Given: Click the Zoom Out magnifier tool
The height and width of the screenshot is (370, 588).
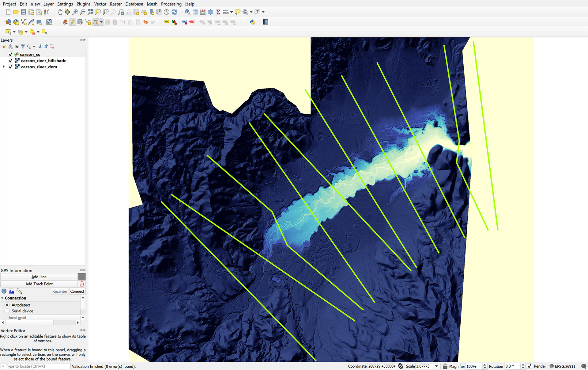Looking at the screenshot, I should (83, 12).
